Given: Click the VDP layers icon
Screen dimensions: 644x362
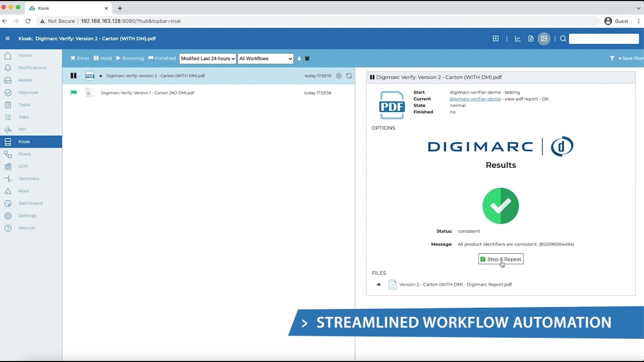Looking at the screenshot, I should click(8, 166).
